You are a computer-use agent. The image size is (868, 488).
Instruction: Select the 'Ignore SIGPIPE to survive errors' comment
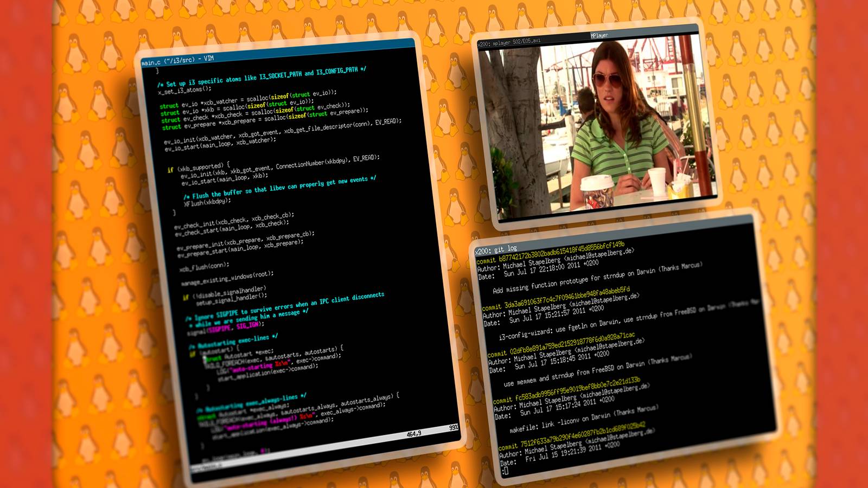click(x=284, y=309)
